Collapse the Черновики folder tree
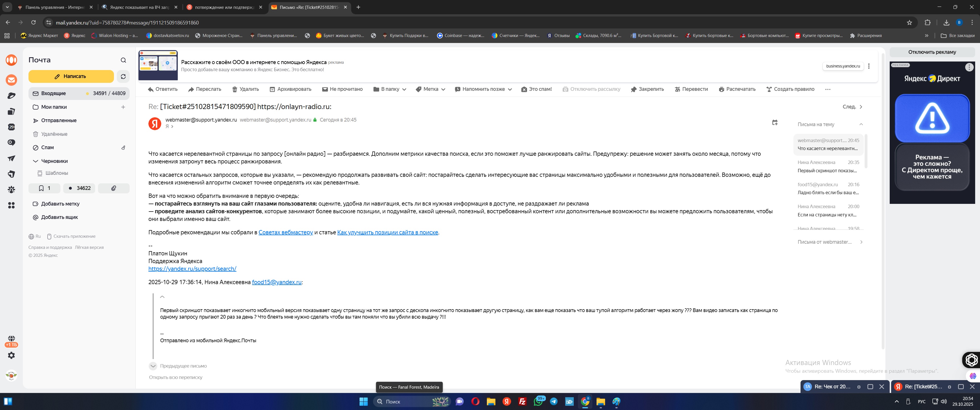Image resolution: width=980 pixels, height=410 pixels. (35, 161)
